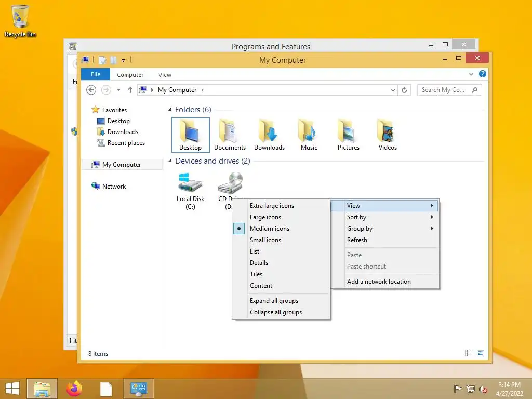Open Control Panel taskbar item
Image resolution: width=532 pixels, height=399 pixels.
[138, 389]
